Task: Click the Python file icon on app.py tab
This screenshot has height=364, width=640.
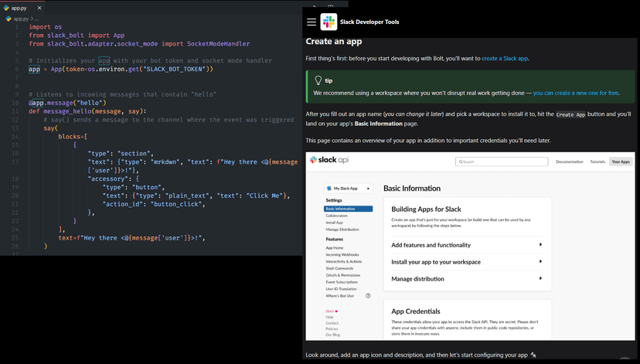Action: click(6, 6)
